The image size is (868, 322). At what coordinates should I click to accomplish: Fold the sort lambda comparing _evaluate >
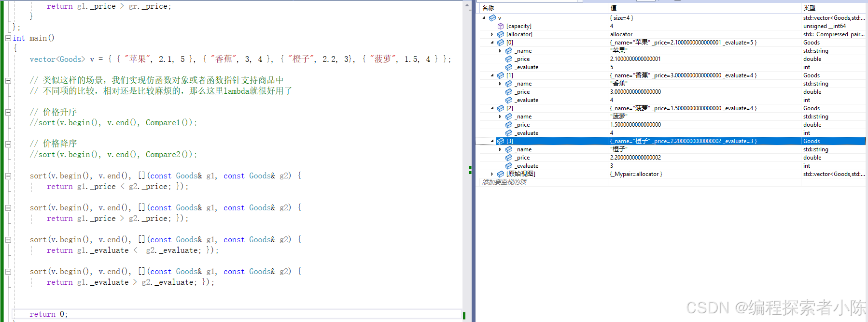(8, 272)
